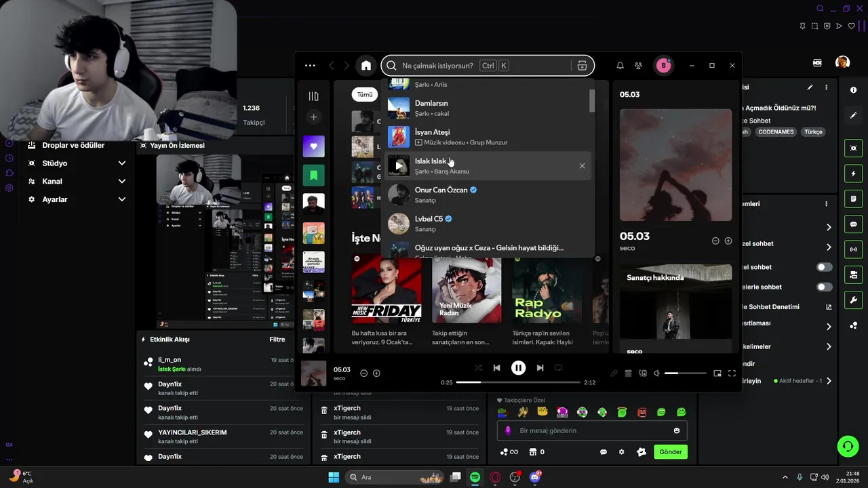The image size is (868, 488).
Task: Click chat message input field
Action: tap(592, 431)
